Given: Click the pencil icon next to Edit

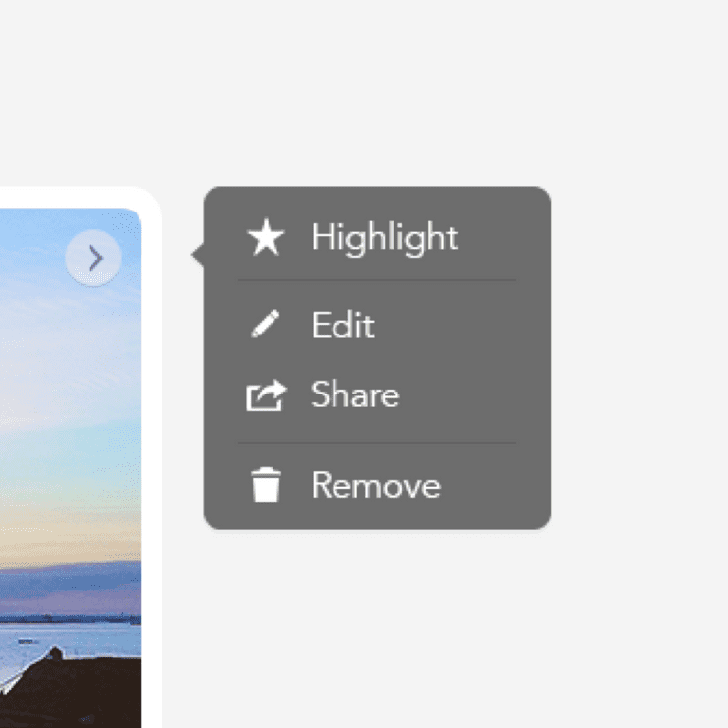Looking at the screenshot, I should [x=265, y=324].
